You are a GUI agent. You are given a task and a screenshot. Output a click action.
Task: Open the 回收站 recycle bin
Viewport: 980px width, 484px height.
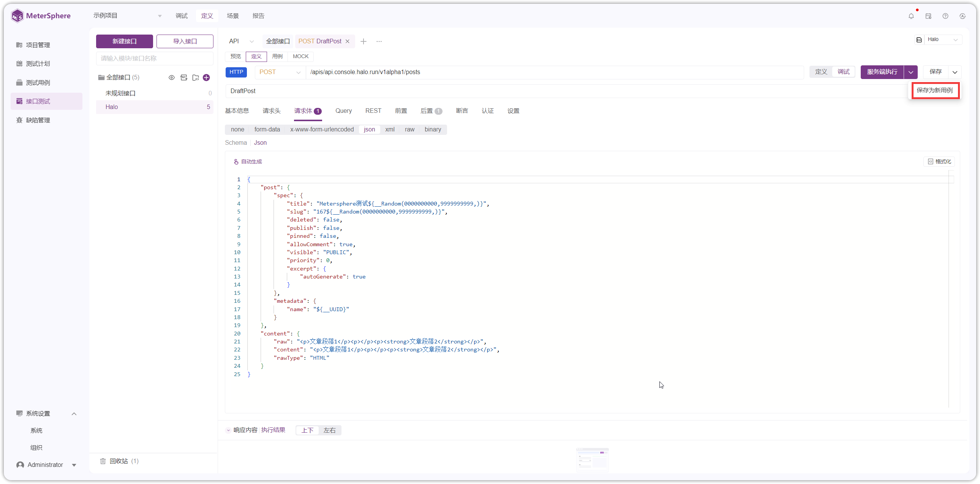[x=119, y=461]
